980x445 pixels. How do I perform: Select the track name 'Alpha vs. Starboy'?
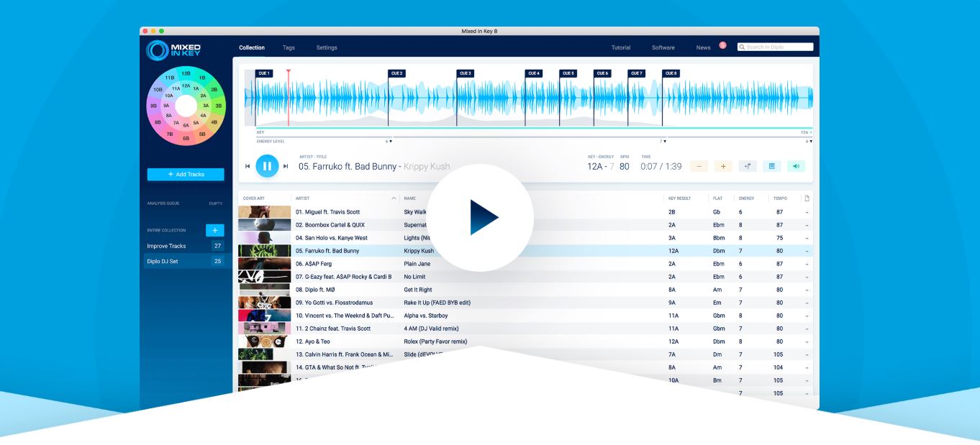click(x=426, y=316)
